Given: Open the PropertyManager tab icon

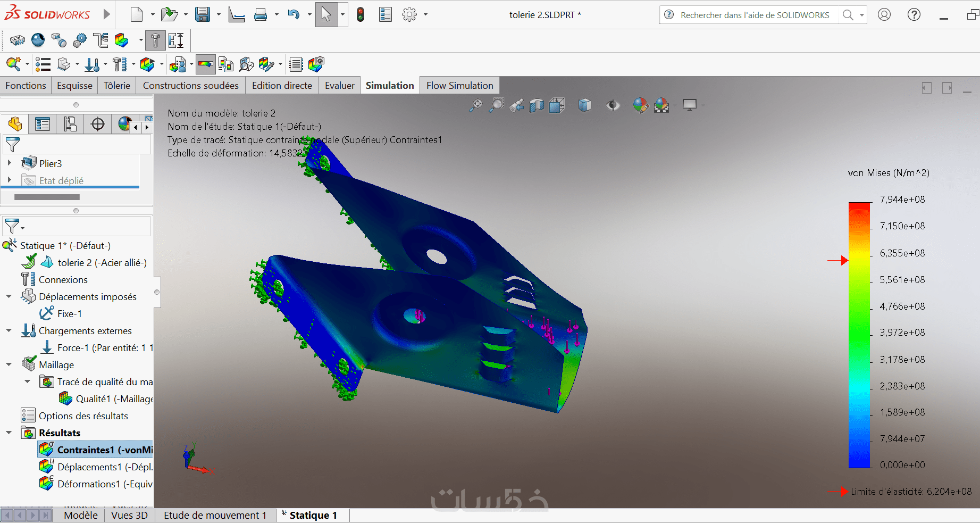Looking at the screenshot, I should pyautogui.click(x=42, y=124).
